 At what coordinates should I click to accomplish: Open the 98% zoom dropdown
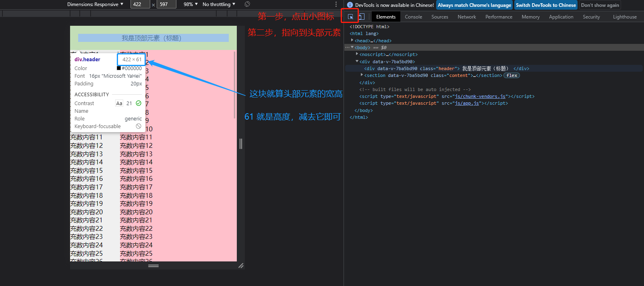point(191,4)
